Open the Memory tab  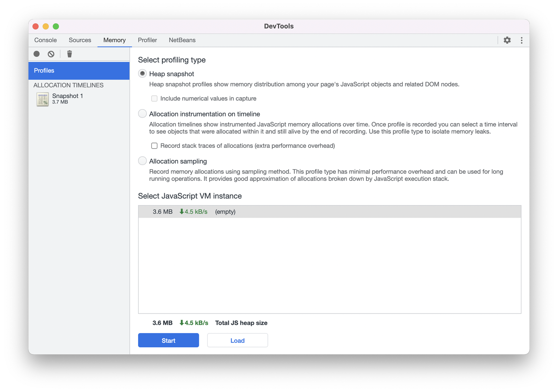(114, 40)
